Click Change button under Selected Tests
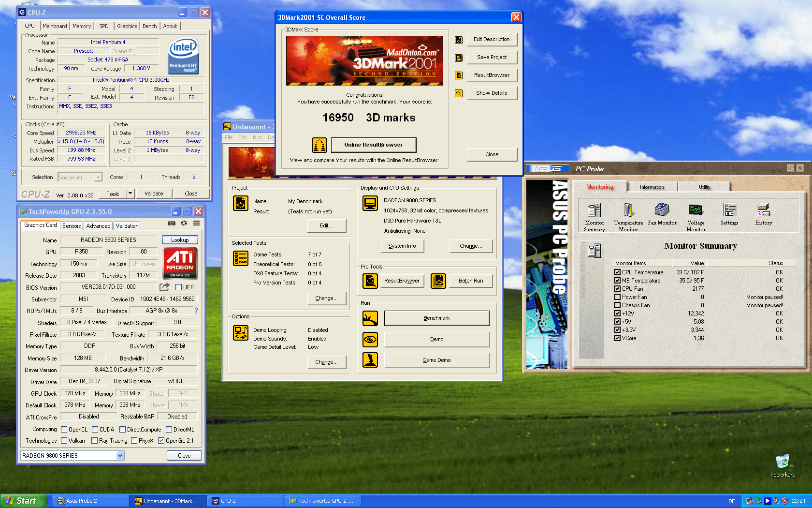This screenshot has width=812, height=508. tap(327, 299)
